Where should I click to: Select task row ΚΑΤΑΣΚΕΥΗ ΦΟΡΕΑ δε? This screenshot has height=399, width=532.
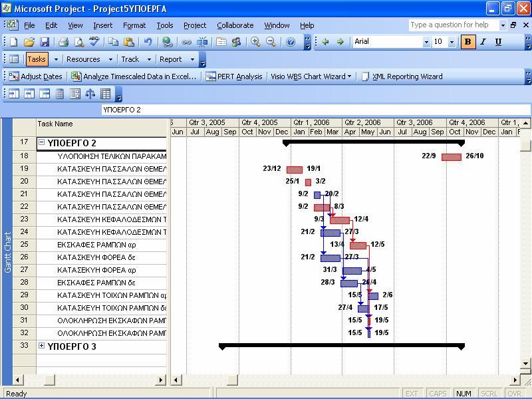pyautogui.click(x=102, y=257)
